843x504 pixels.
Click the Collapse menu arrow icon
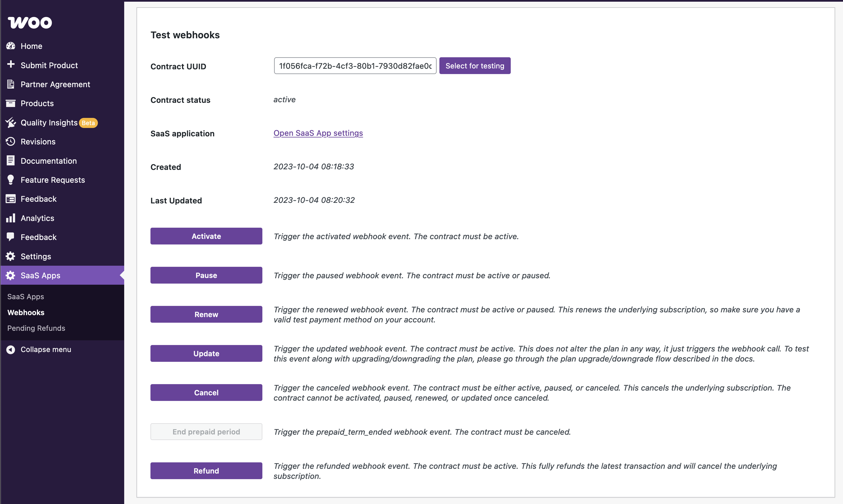11,349
